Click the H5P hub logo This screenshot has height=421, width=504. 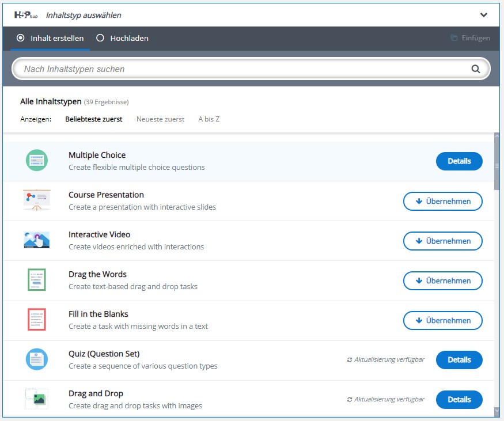click(26, 15)
